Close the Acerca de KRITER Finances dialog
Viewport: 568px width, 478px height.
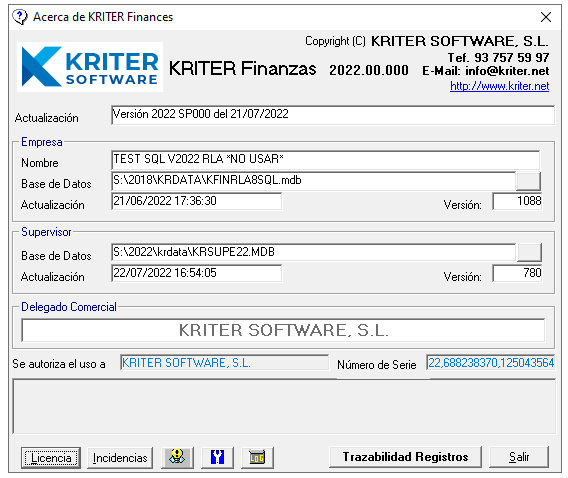point(546,17)
